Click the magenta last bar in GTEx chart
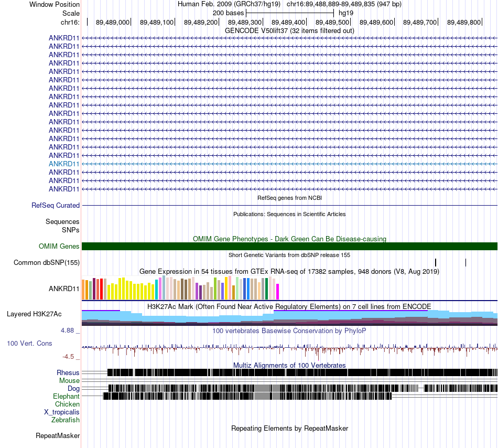Screen dimensions: 498x448 [278, 292]
